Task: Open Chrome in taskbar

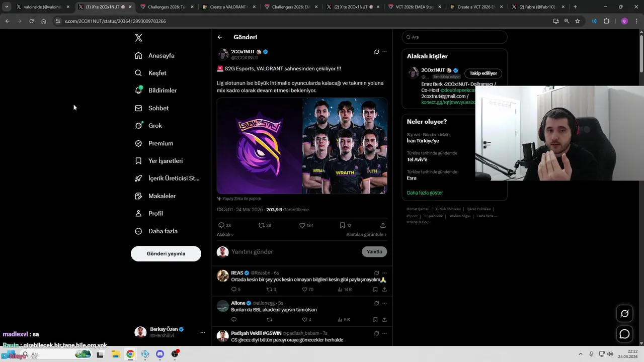Action: pos(130,354)
